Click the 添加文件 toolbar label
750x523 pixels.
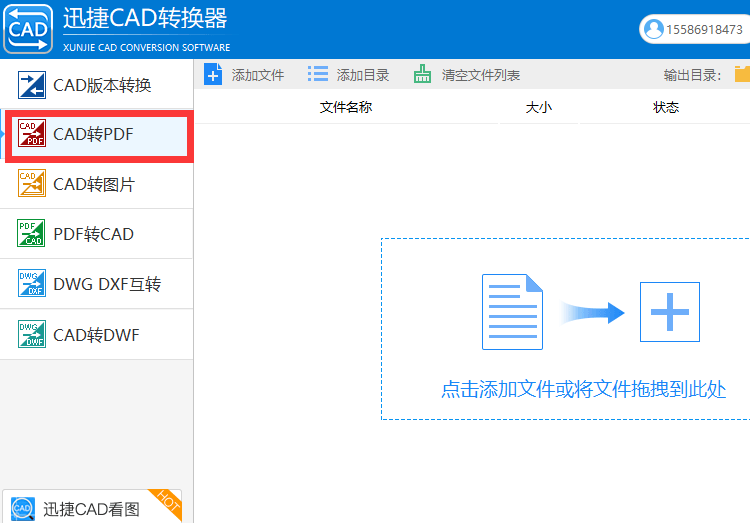(258, 75)
